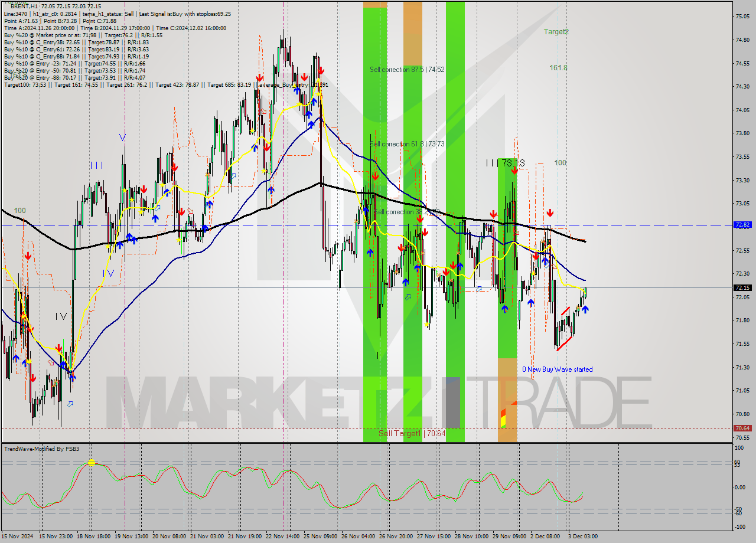Select the 'Sell Target1 | 70.64' label
The width and height of the screenshot is (756, 543).
412,433
